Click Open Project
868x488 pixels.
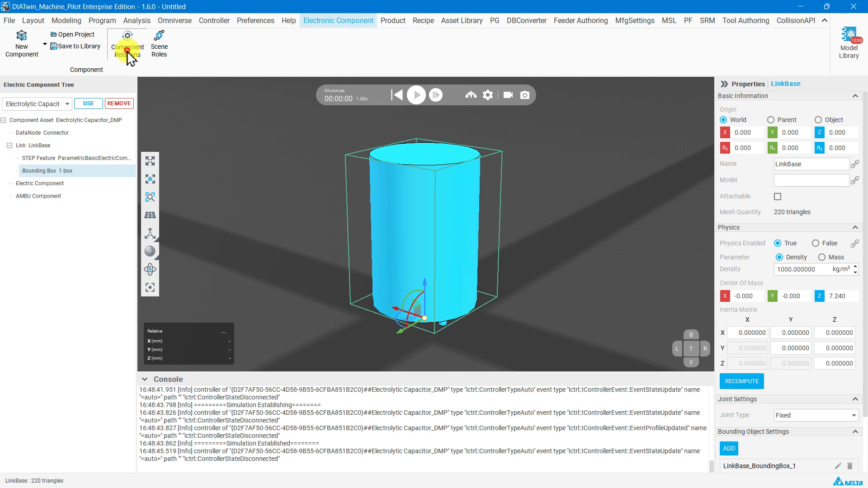[72, 34]
